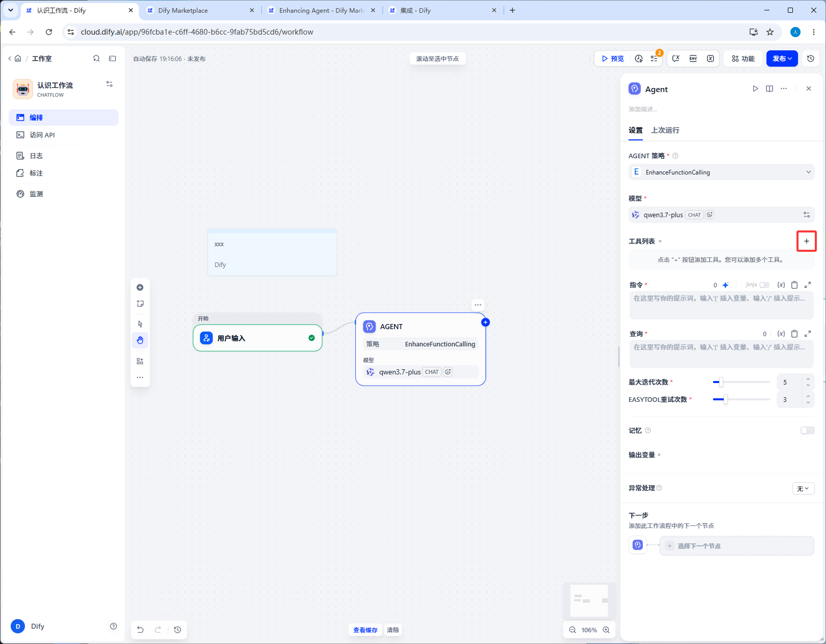826x644 pixels.
Task: Open the checklist icon with badge 2
Action: pyautogui.click(x=654, y=58)
